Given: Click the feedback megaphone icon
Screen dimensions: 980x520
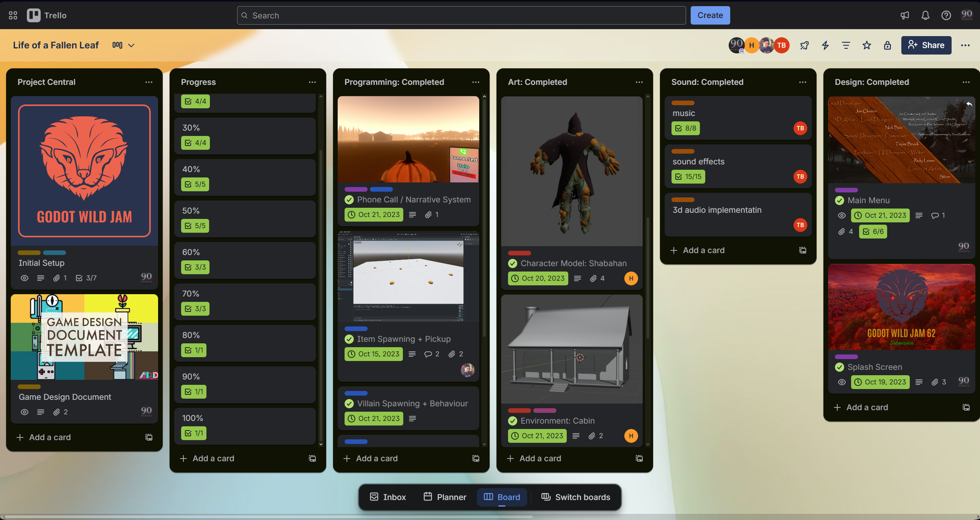Looking at the screenshot, I should tap(904, 15).
